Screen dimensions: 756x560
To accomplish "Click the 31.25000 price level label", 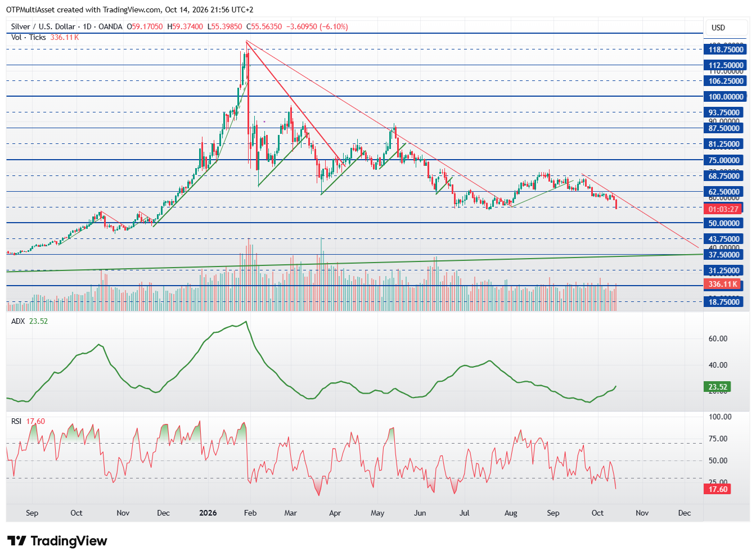I will [x=723, y=270].
